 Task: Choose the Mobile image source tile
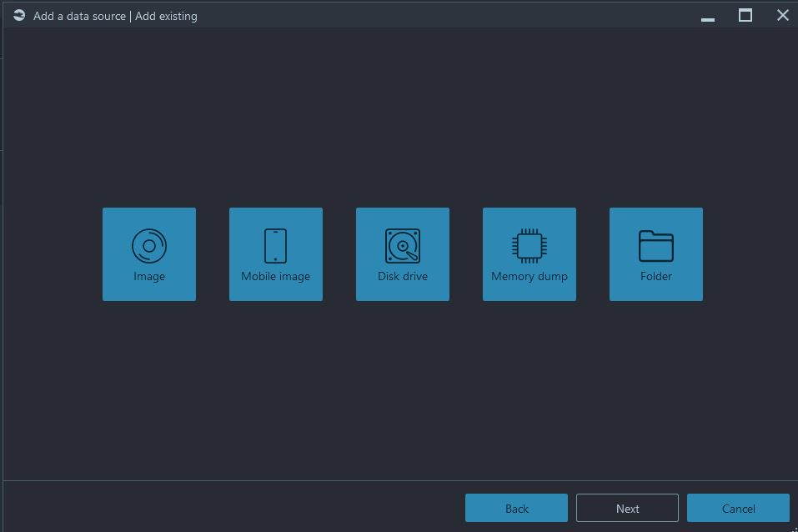(x=276, y=254)
